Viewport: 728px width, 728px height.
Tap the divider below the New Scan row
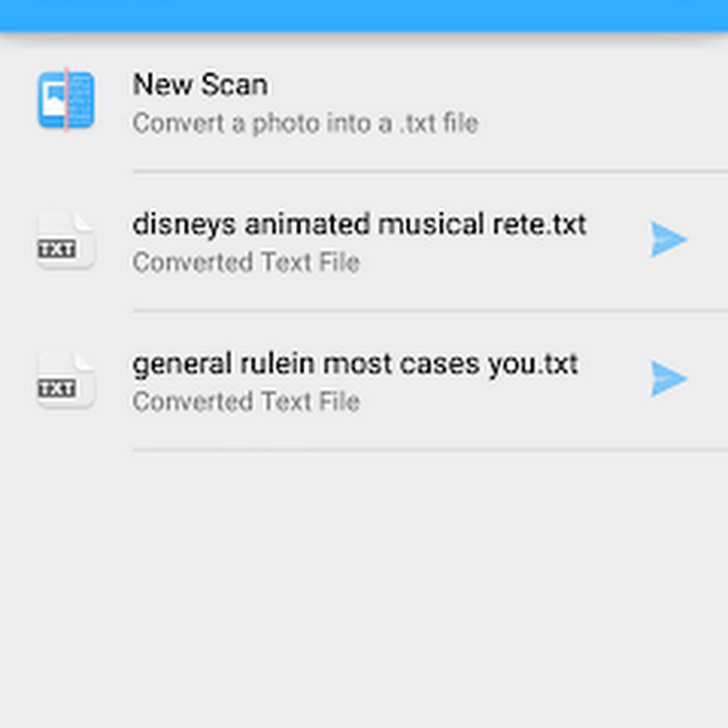(430, 171)
